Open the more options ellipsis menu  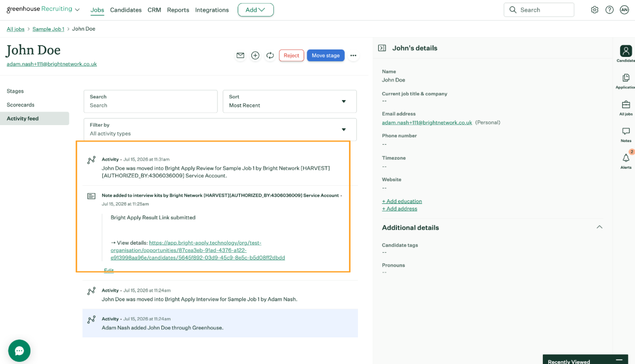(353, 55)
